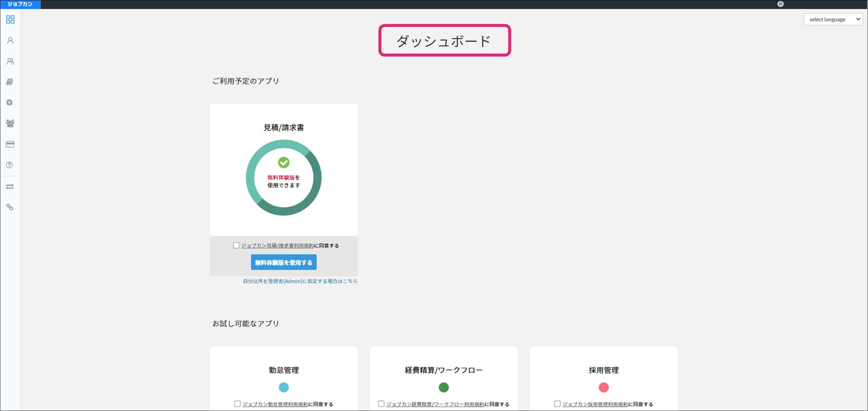Click the ジョブカン logo in top bar
Image resolution: width=868 pixels, height=411 pixels.
pos(20,4)
